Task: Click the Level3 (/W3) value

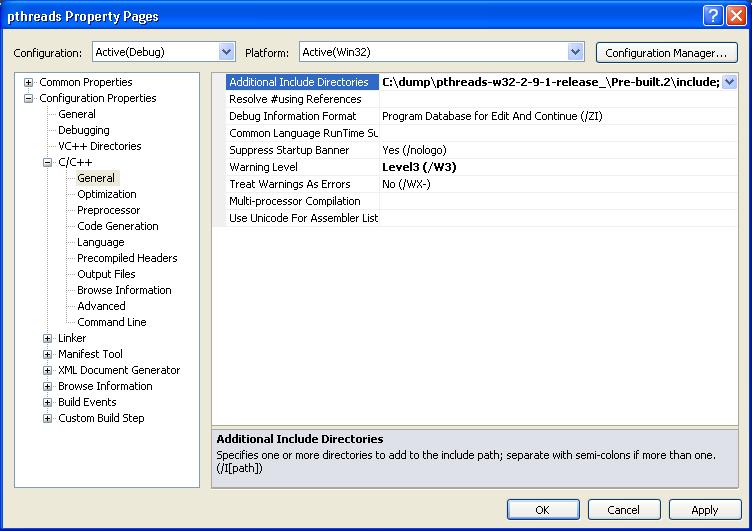Action: click(419, 167)
